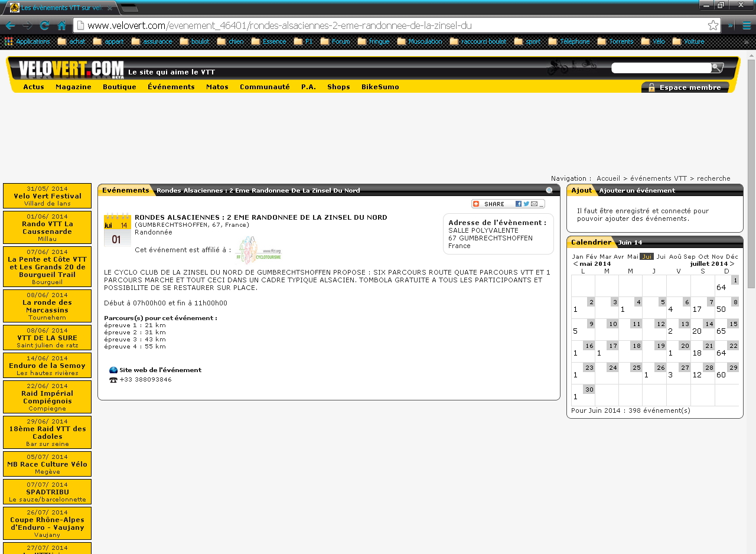756x554 pixels.
Task: Open the Chrome menu hamburger icon
Action: coord(747,25)
